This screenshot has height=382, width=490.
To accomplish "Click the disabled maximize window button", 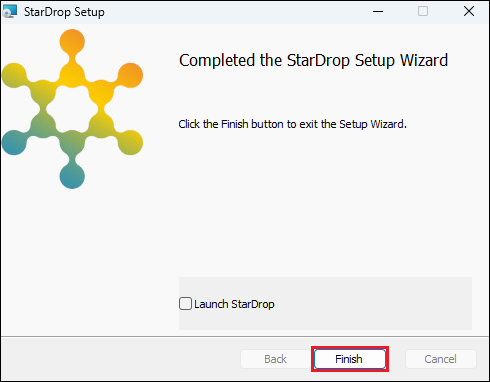I will [423, 12].
